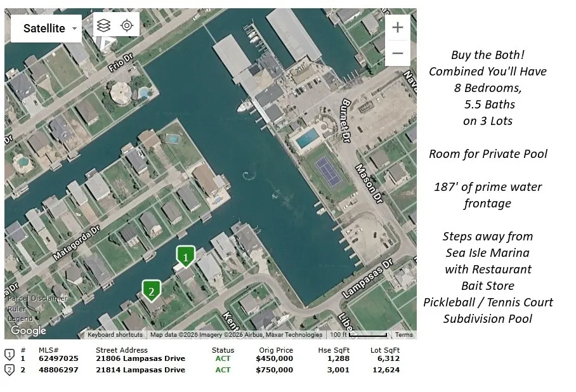Open map Terms link
Screen dimensions: 576x392
pos(404,335)
